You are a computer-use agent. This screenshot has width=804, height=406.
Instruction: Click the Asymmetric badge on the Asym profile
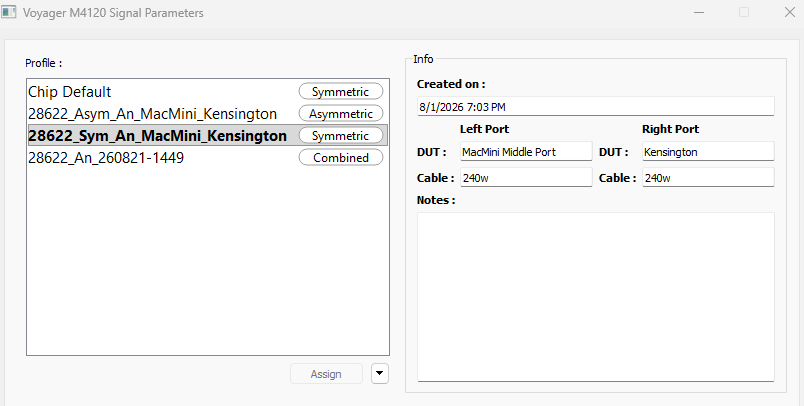[x=341, y=113]
